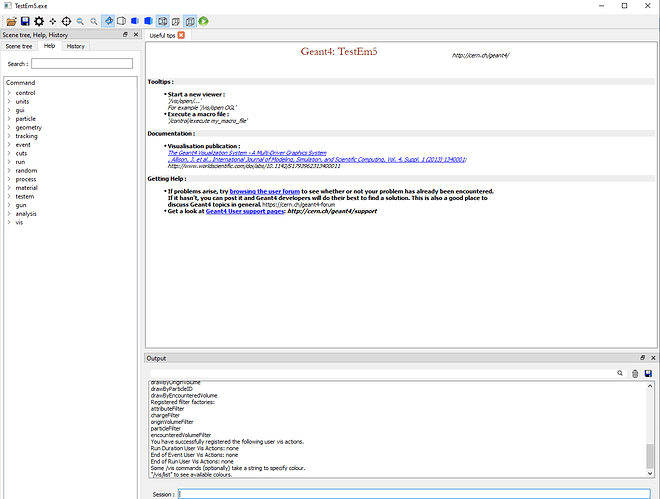This screenshot has height=499, width=660.
Task: Expand the particle command node
Action: click(x=9, y=119)
